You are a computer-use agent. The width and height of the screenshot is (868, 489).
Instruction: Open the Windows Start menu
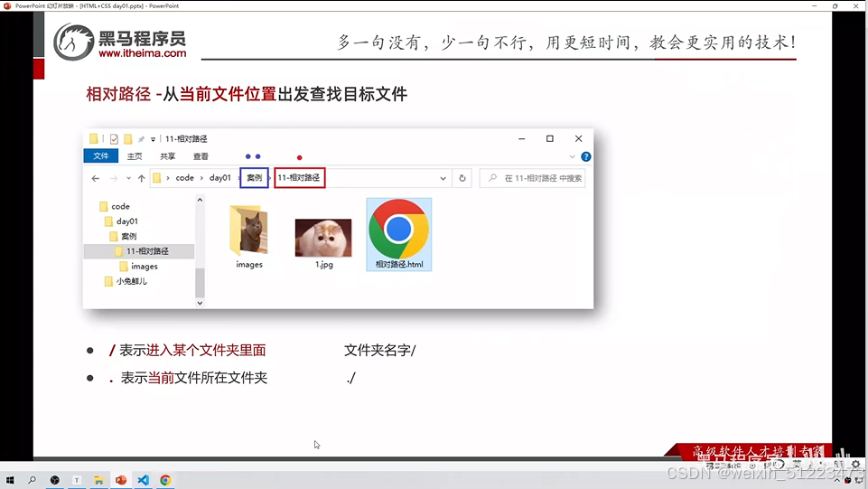point(10,480)
